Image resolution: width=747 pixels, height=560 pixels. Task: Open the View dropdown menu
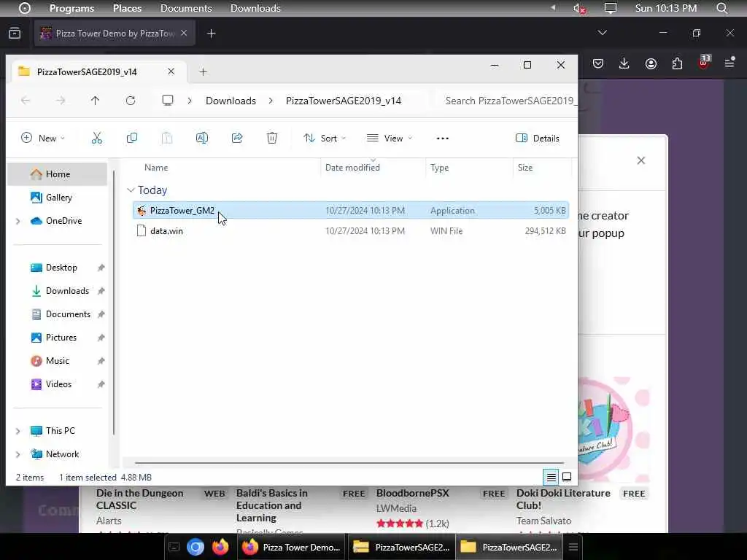(x=390, y=138)
